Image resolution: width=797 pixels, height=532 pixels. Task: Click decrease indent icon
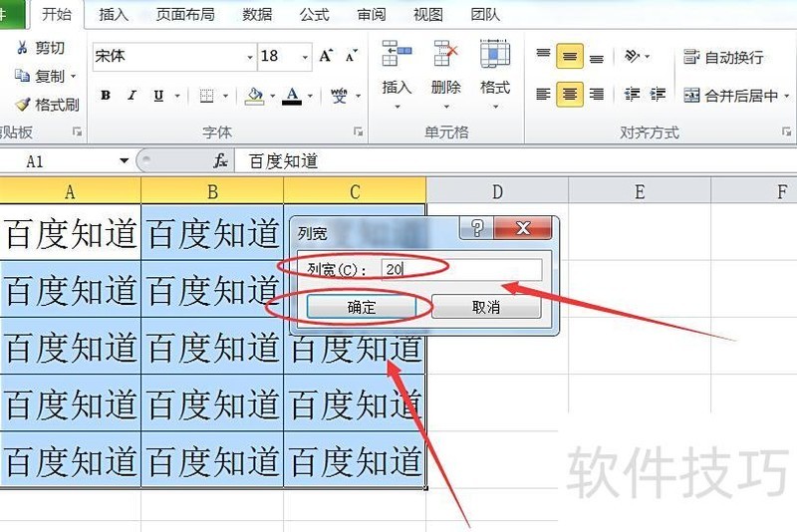point(632,95)
